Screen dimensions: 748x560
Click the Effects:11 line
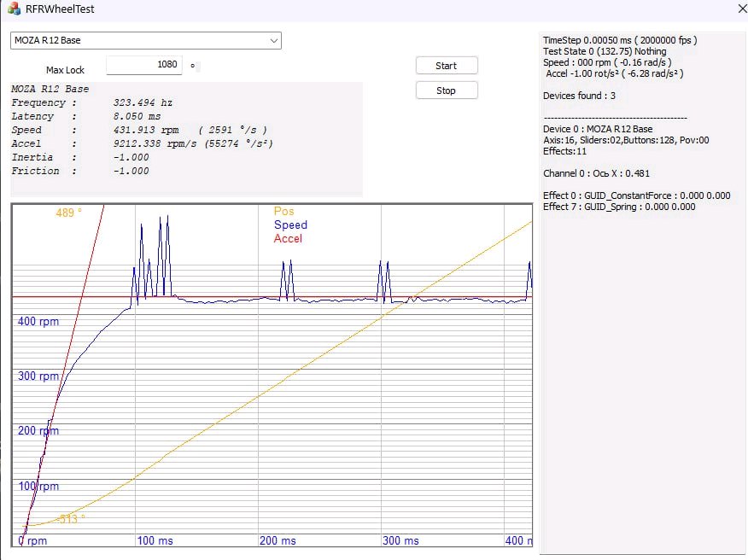(x=564, y=151)
